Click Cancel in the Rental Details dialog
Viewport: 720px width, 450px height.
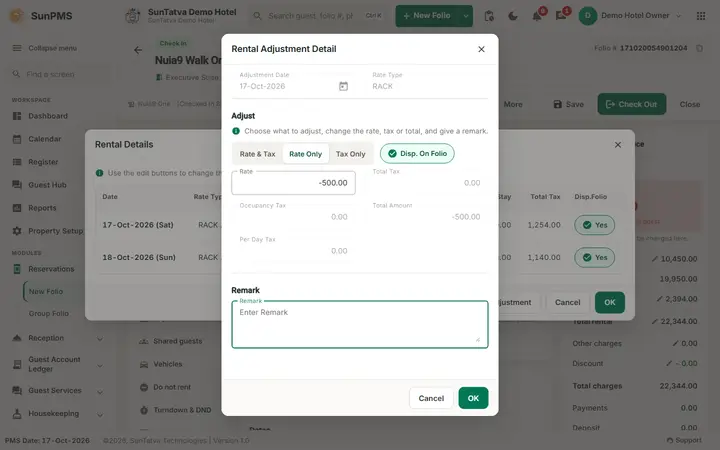coord(567,303)
